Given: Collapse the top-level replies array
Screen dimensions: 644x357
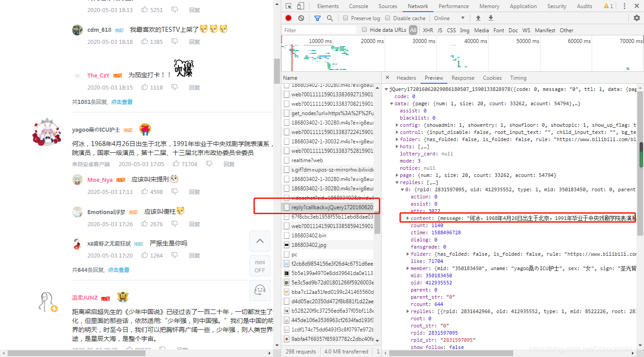Looking at the screenshot, I should click(x=397, y=182).
